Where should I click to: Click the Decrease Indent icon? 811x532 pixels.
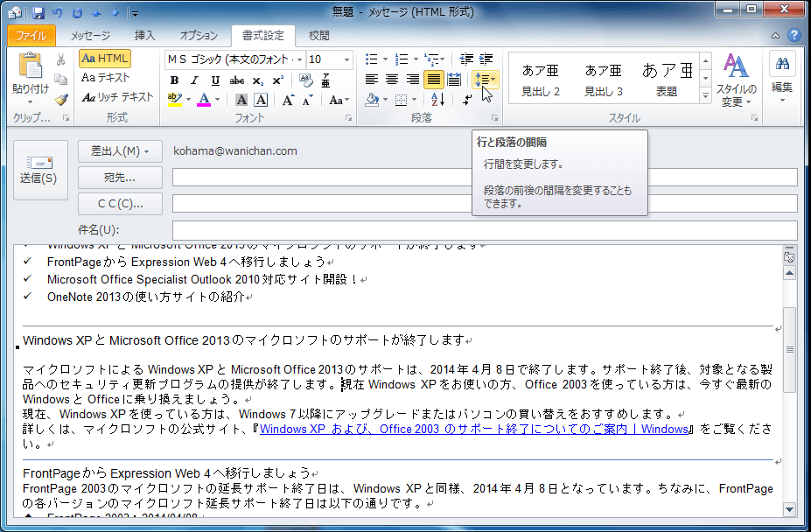[x=466, y=59]
